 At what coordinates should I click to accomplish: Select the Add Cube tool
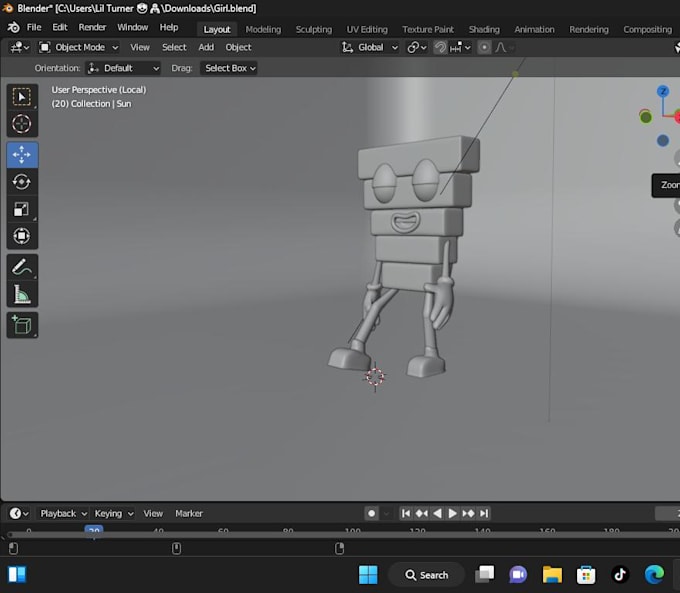[22, 325]
